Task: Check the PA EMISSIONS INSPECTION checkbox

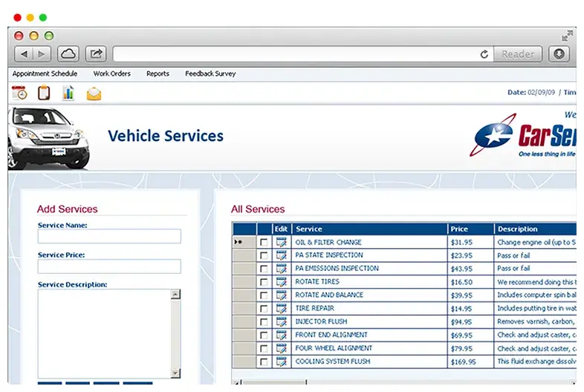Action: (x=264, y=269)
